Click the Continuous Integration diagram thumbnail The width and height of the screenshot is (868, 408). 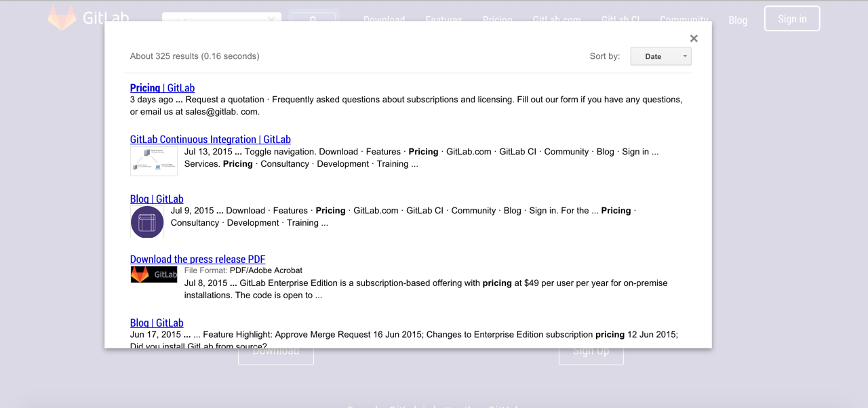[154, 161]
